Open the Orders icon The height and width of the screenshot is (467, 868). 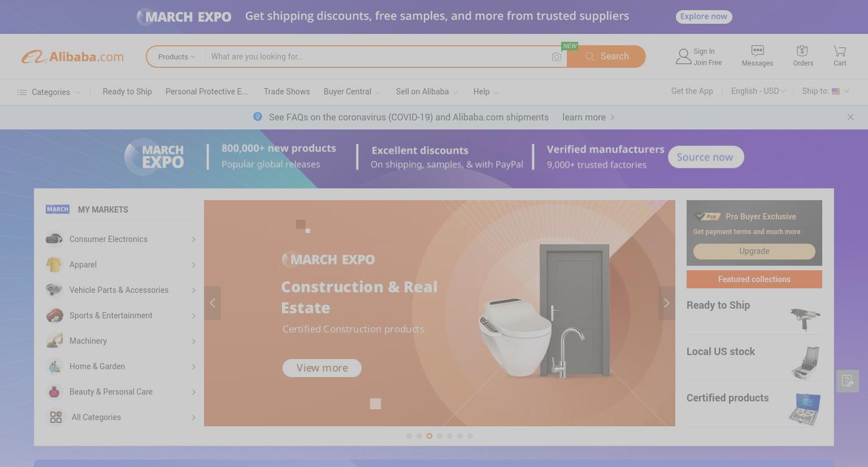[x=802, y=51]
